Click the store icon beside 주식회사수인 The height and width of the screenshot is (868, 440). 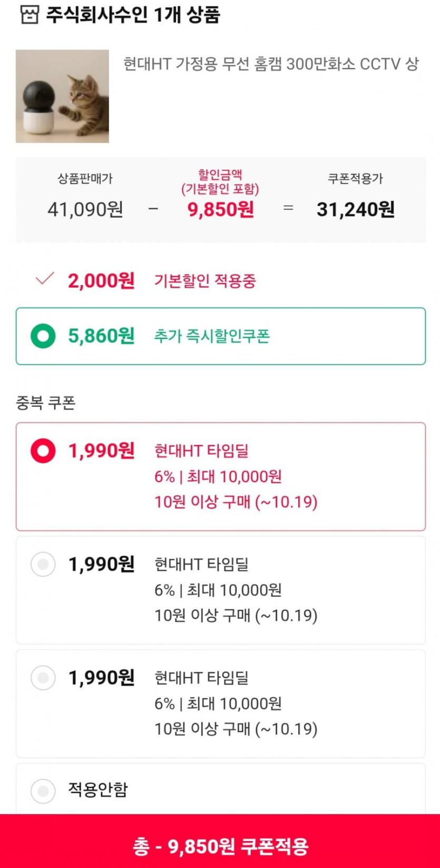pos(30,15)
